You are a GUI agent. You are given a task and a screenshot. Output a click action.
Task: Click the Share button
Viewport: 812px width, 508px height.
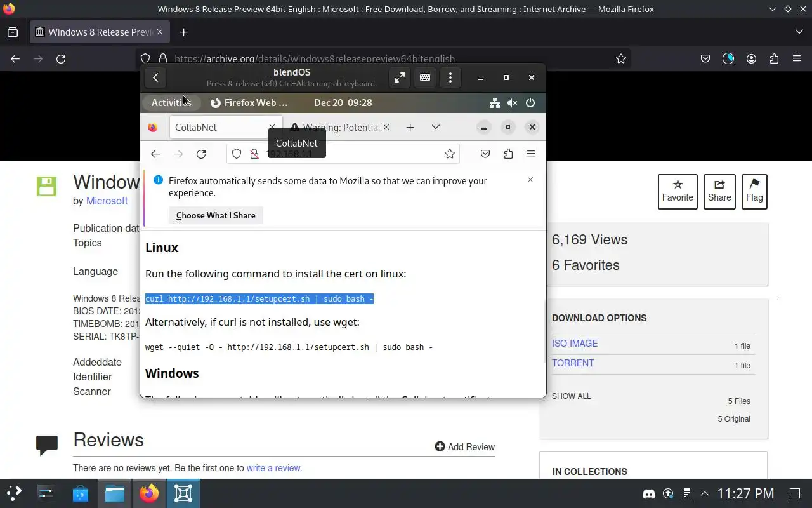click(x=719, y=191)
